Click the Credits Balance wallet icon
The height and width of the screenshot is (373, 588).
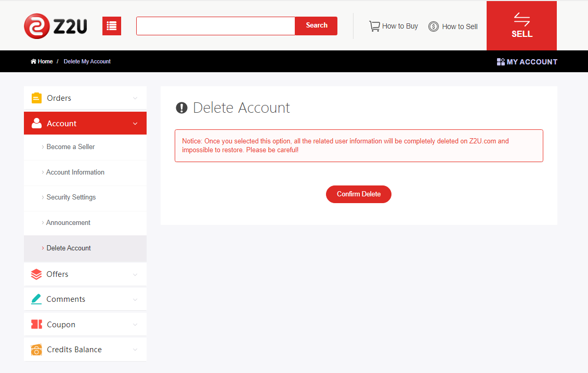pos(36,350)
